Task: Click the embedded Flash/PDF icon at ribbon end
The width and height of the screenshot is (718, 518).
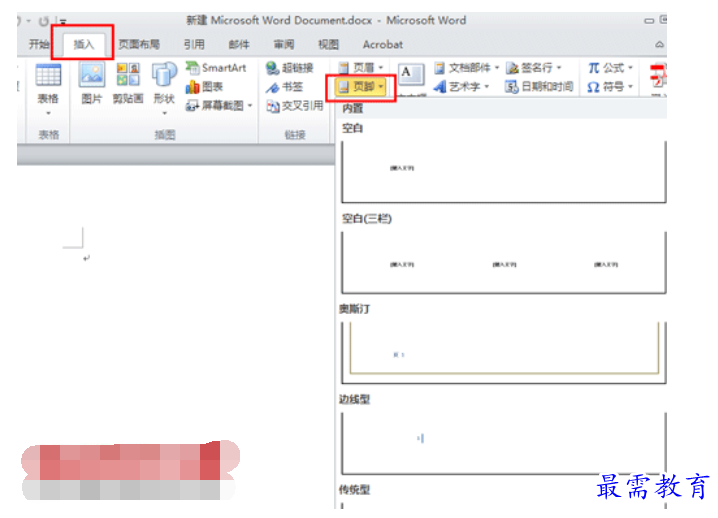Action: (658, 76)
